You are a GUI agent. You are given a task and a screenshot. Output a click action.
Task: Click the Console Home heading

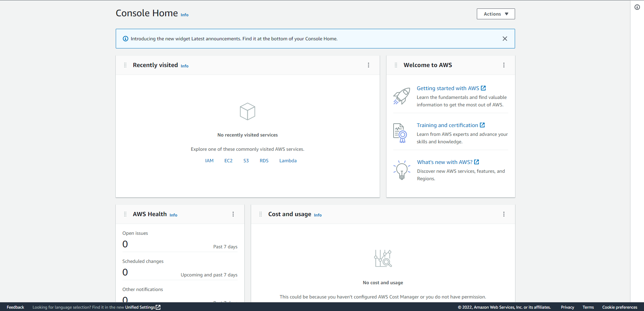click(x=147, y=13)
